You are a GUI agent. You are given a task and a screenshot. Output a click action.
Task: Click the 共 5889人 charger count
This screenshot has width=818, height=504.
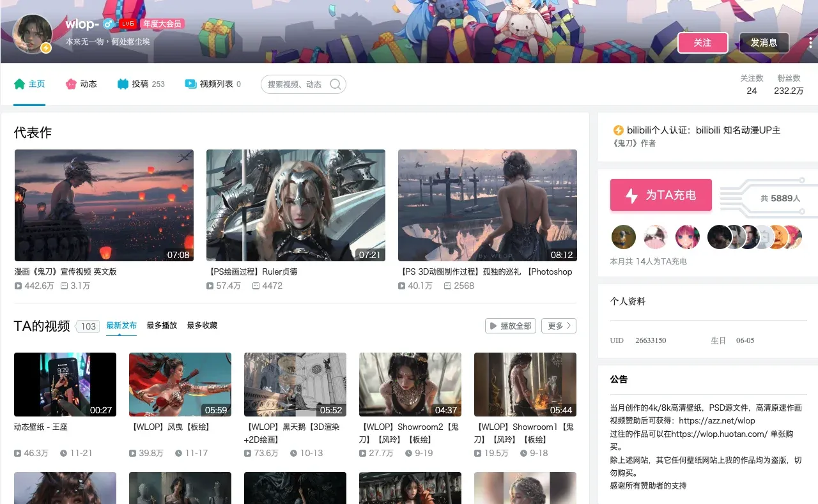780,199
